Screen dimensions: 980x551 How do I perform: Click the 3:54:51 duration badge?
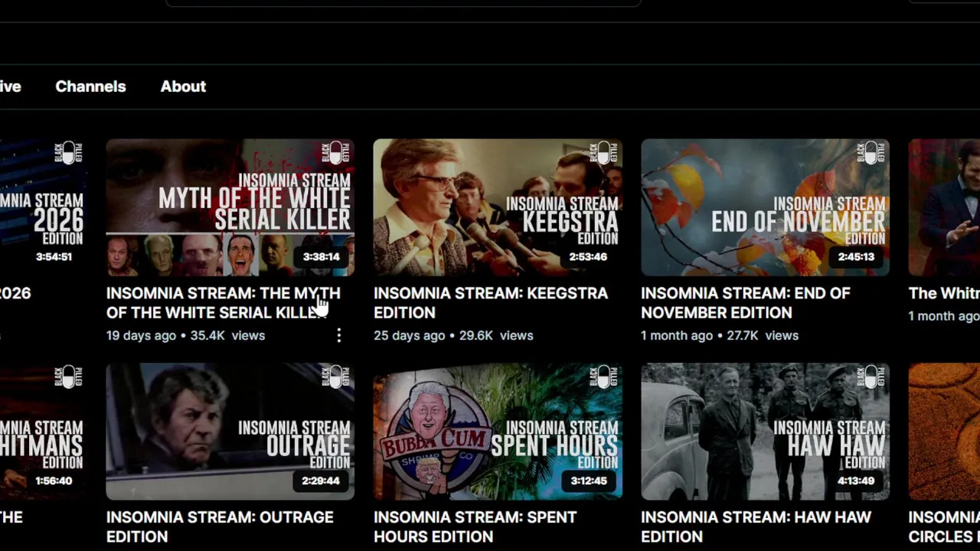(54, 256)
